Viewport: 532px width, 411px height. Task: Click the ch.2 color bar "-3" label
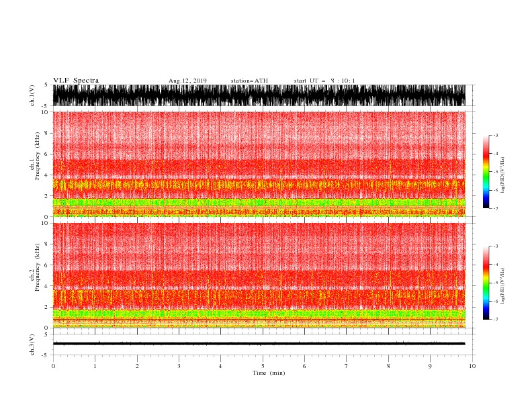click(496, 246)
